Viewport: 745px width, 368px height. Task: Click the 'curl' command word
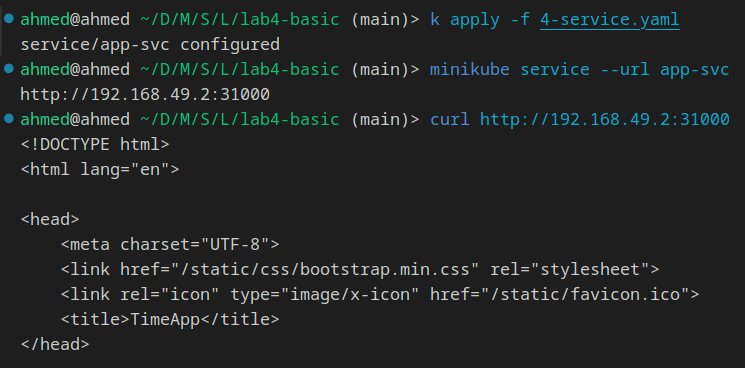(x=450, y=119)
